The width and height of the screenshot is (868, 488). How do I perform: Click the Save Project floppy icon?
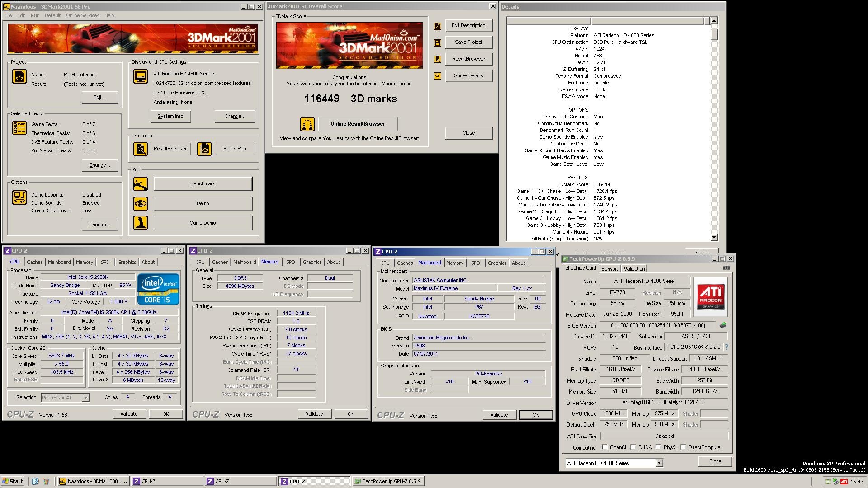click(438, 42)
